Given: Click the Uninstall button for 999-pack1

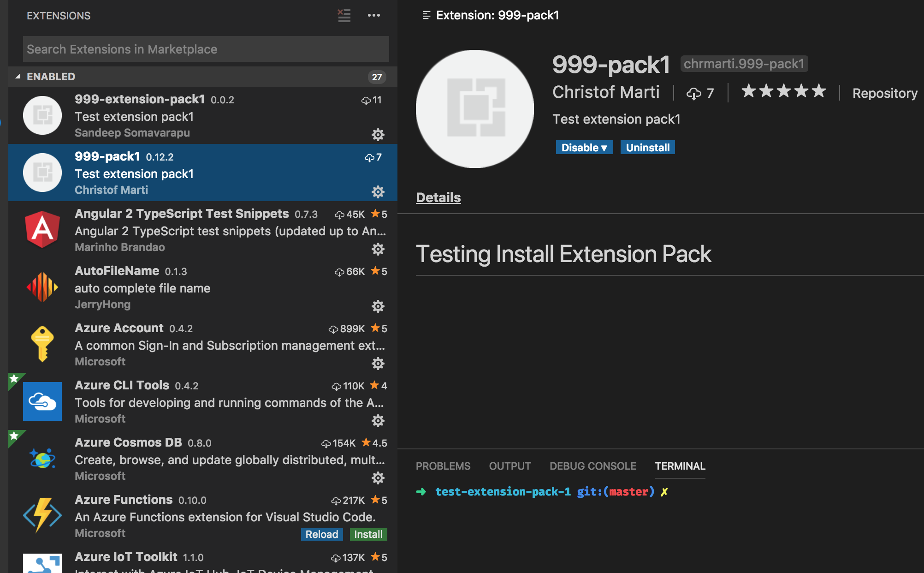Looking at the screenshot, I should (x=648, y=148).
